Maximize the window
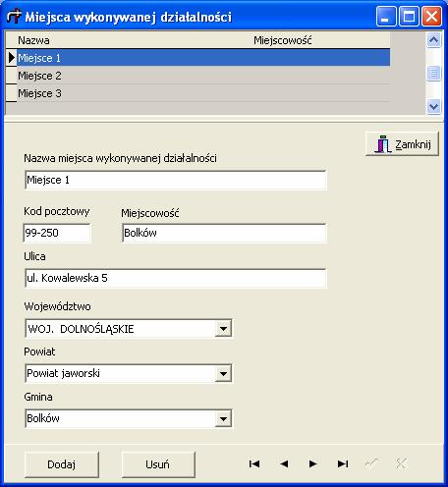The width and height of the screenshot is (448, 487). pos(409,16)
